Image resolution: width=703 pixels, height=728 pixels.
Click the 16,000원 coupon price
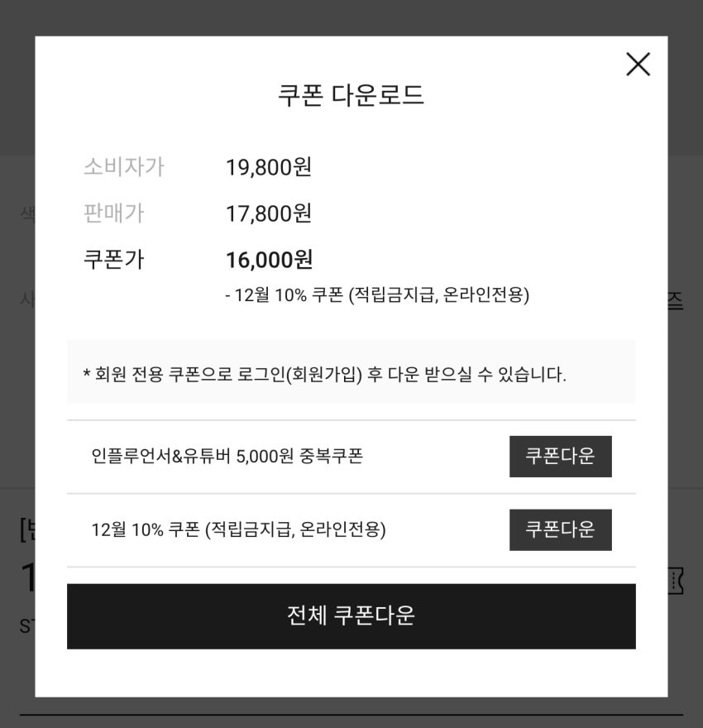click(x=269, y=260)
